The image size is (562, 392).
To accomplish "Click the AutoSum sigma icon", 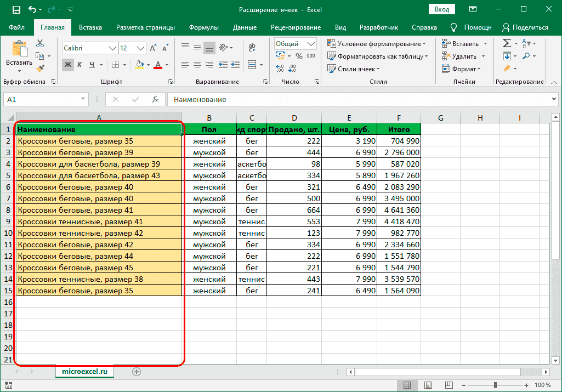I will [507, 44].
